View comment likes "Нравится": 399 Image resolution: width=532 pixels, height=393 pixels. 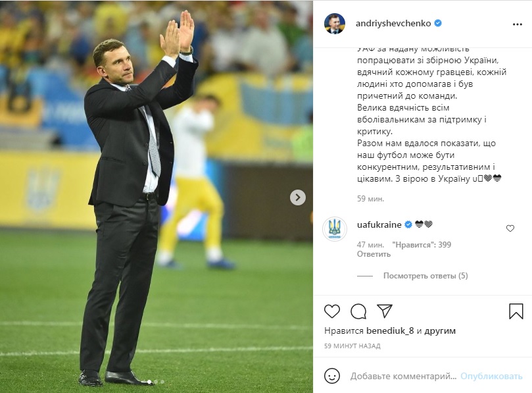click(x=422, y=245)
